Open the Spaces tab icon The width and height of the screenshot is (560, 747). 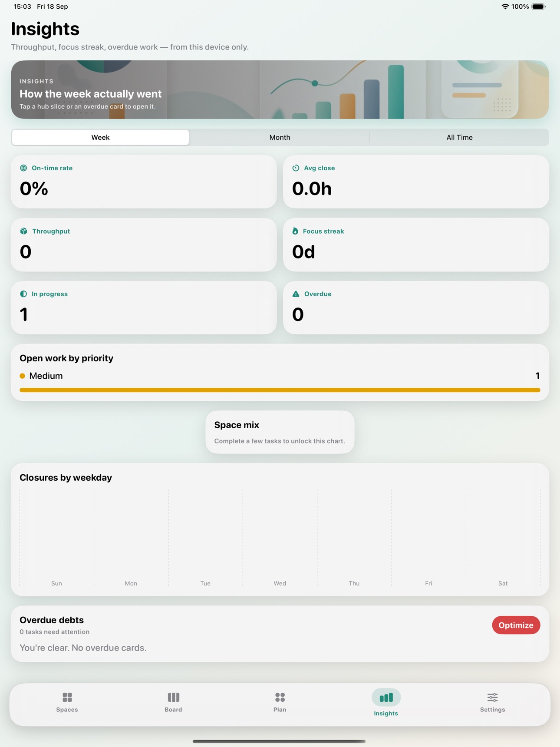[x=67, y=697]
